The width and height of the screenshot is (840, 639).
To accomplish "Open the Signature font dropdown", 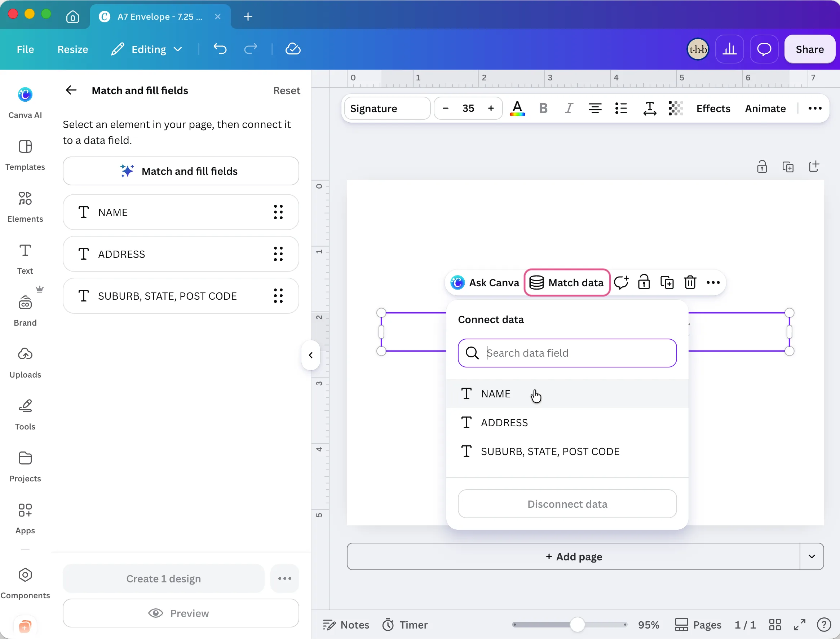I will (387, 109).
